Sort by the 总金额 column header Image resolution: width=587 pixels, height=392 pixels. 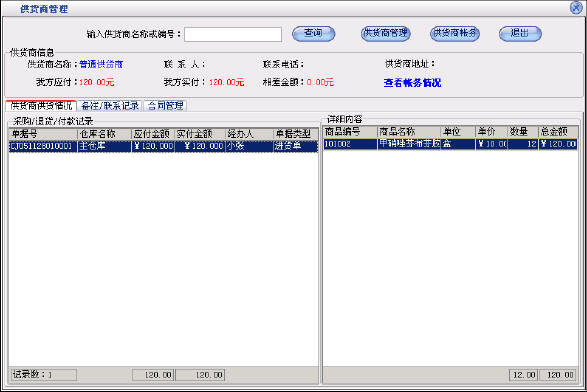click(558, 132)
